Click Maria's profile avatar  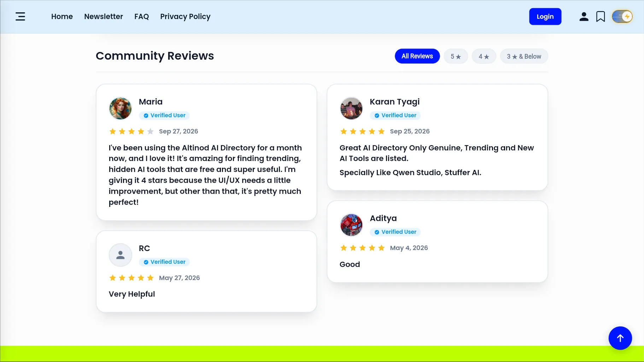(x=121, y=108)
